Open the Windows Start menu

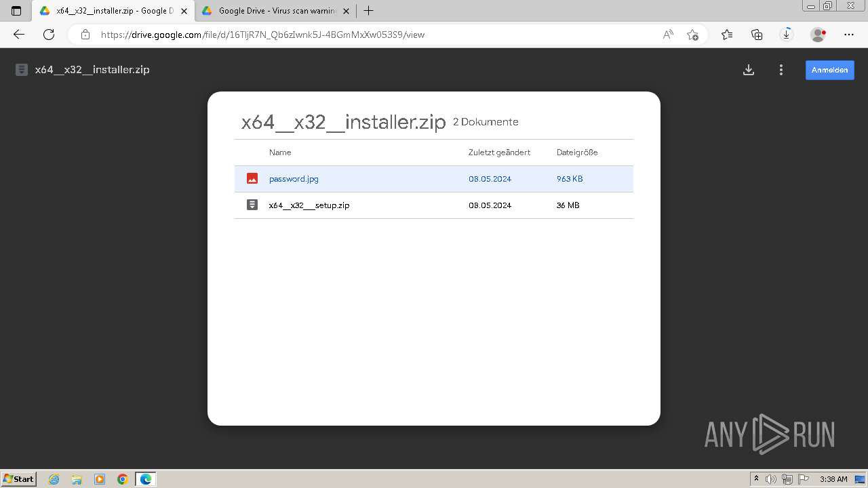(x=19, y=479)
